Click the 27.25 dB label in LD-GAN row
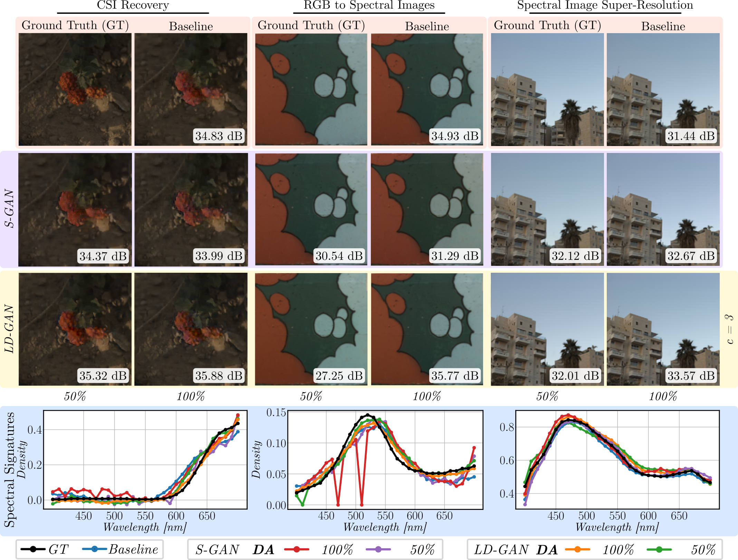 [339, 376]
